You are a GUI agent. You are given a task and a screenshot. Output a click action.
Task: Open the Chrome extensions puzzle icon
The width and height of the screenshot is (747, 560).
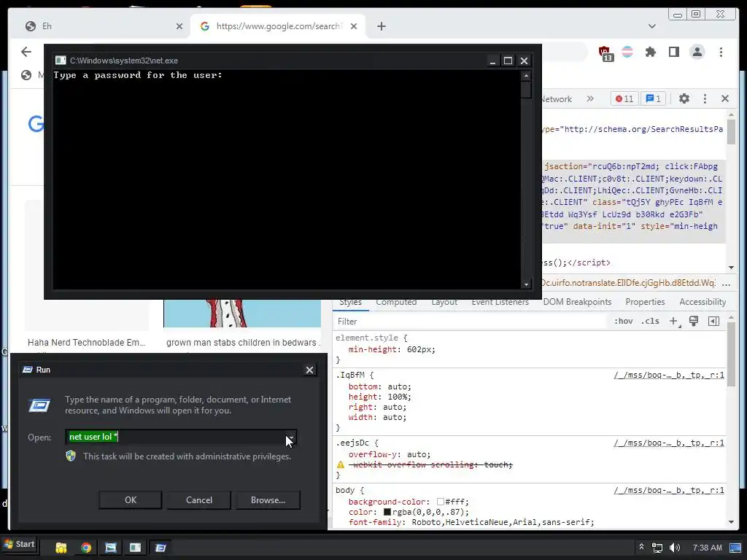click(x=650, y=52)
